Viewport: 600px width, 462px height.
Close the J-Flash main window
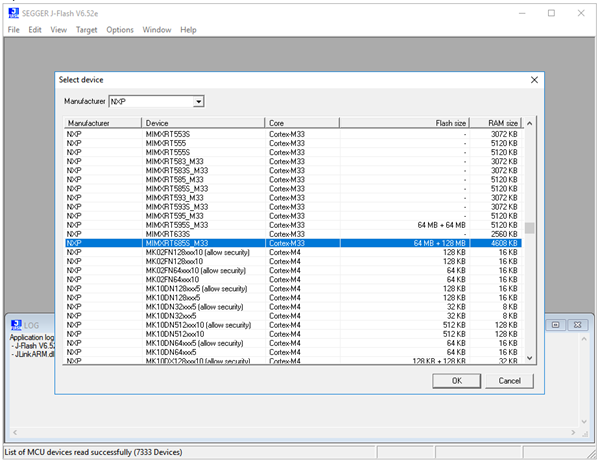pos(581,13)
